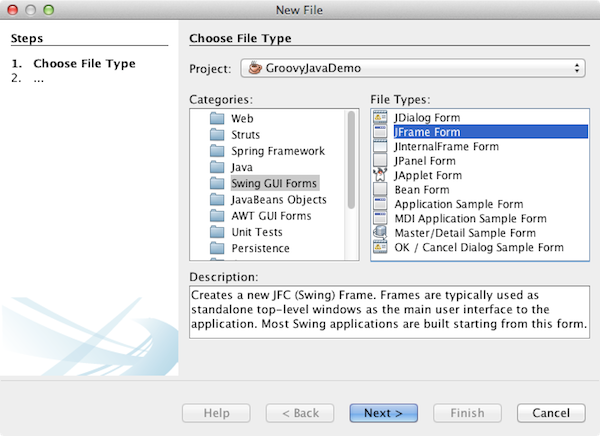Viewport: 600px width, 436px height.
Task: Open the Project dropdown GroovyJavaDemo
Action: click(413, 68)
